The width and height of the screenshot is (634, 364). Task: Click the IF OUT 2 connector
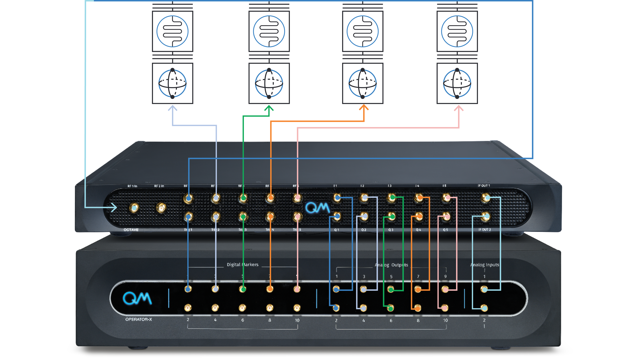[x=486, y=216]
